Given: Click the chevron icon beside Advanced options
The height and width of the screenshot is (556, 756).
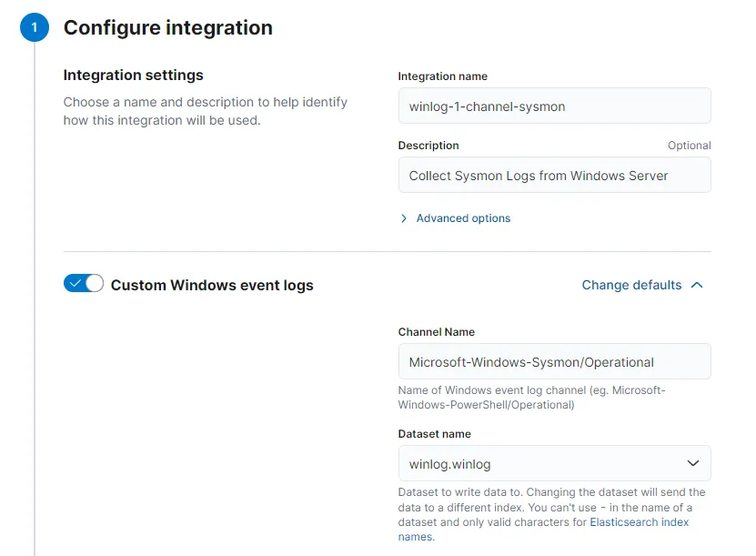Looking at the screenshot, I should (403, 218).
